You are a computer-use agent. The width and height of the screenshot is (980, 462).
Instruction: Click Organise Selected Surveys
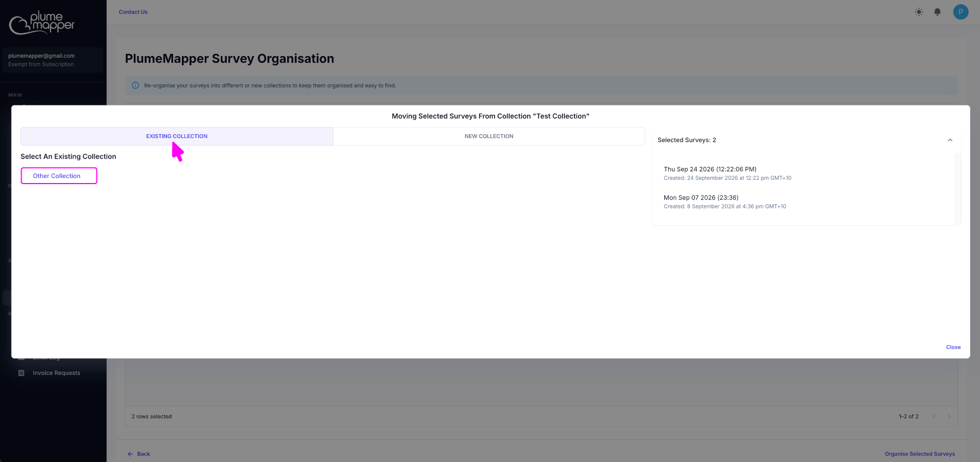pos(920,454)
